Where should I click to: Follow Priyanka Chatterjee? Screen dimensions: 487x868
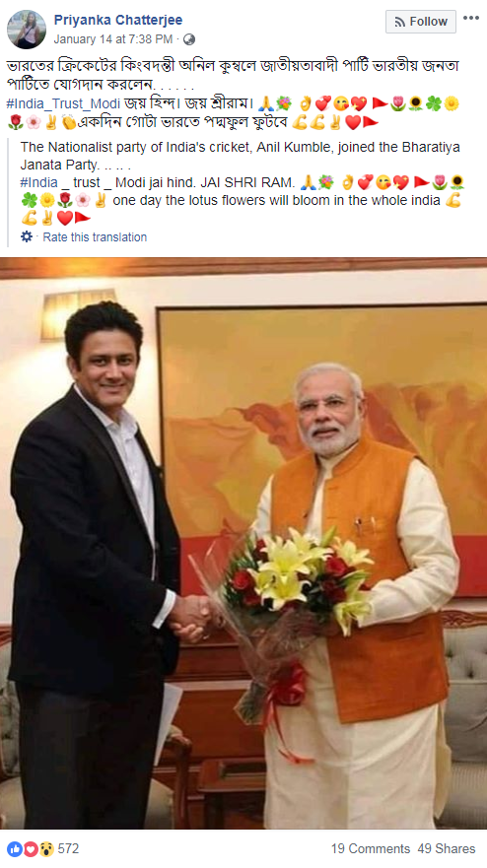tap(421, 22)
